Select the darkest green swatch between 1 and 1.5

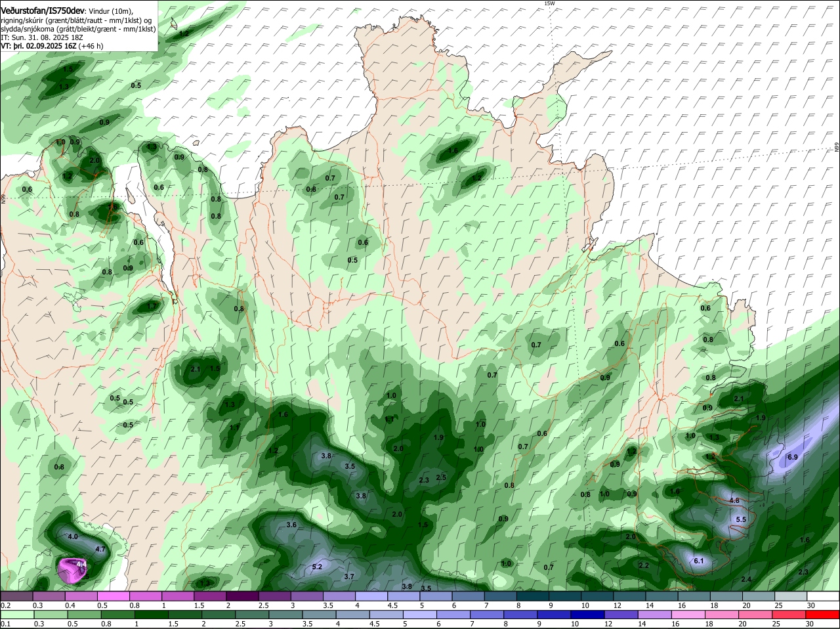pyautogui.click(x=152, y=615)
